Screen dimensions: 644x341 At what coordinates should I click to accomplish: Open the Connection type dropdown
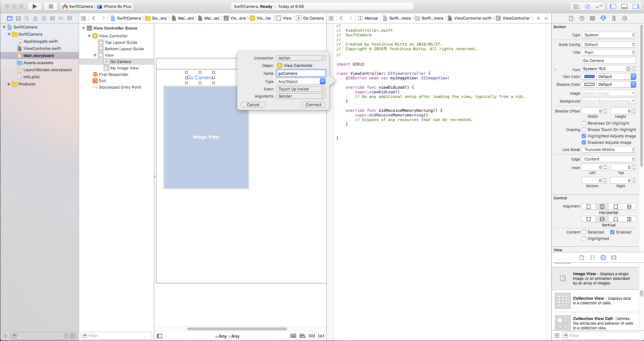tap(301, 58)
